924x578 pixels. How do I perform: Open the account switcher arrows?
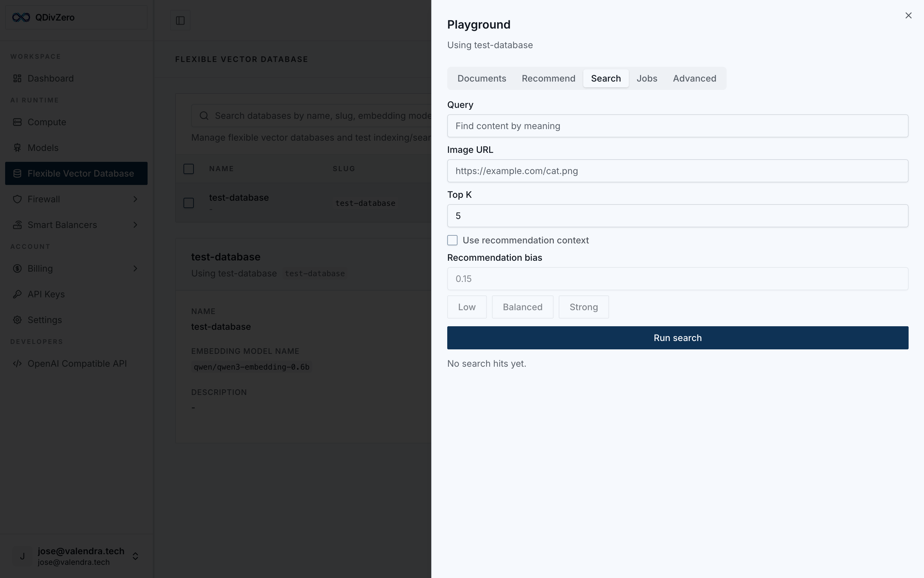(x=135, y=556)
